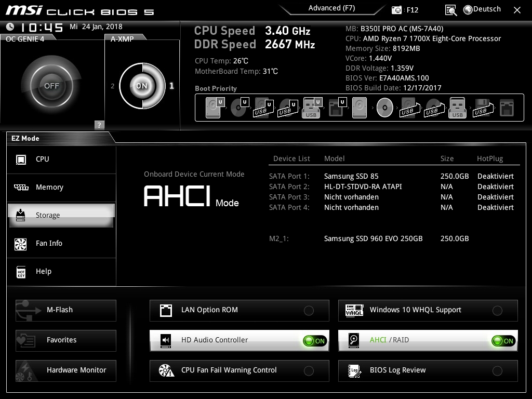The height and width of the screenshot is (399, 532).
Task: Show the Fan Info section
Action: click(61, 243)
